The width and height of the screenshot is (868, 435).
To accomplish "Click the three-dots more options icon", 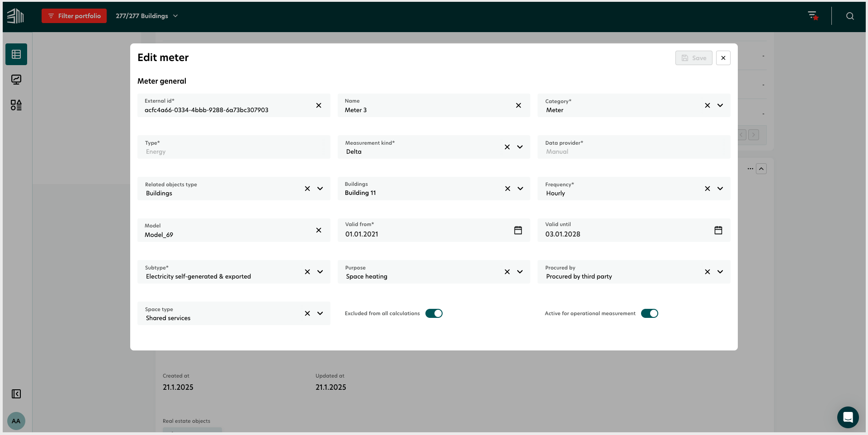I will (x=750, y=169).
